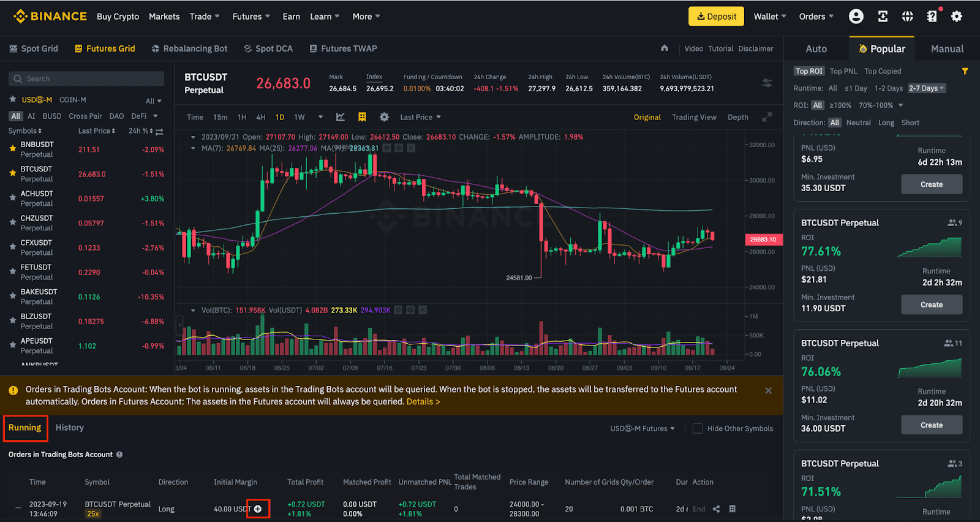Image resolution: width=980 pixels, height=522 pixels.
Task: Select the 4H timeframe
Action: (261, 117)
